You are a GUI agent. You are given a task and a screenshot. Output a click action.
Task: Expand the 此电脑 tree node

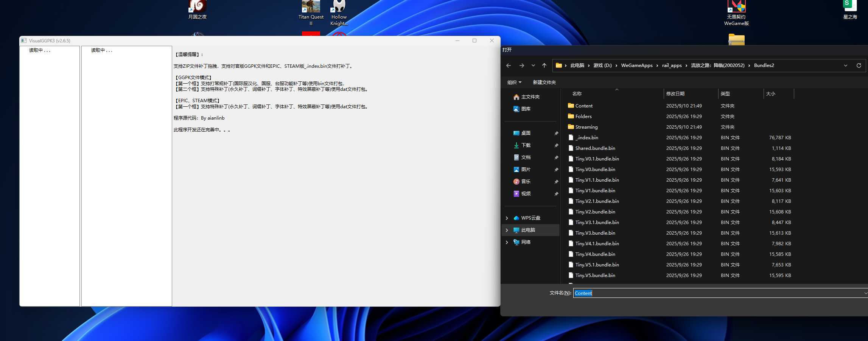click(507, 230)
